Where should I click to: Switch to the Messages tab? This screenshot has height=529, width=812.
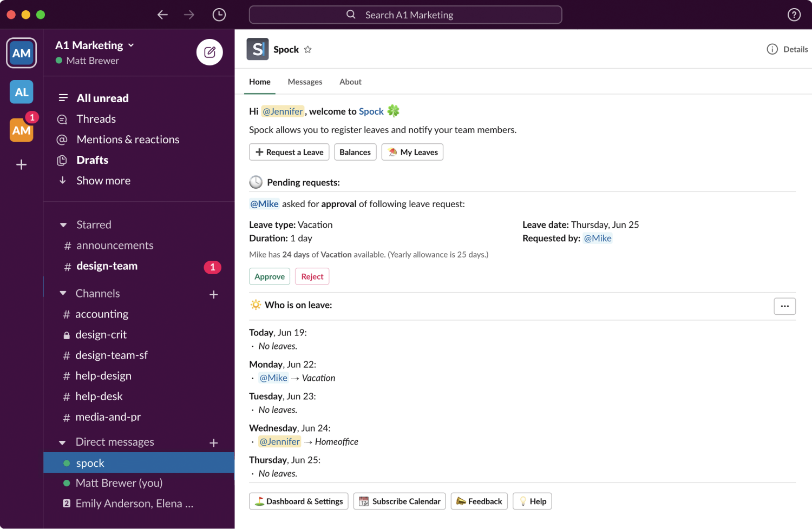click(x=305, y=82)
